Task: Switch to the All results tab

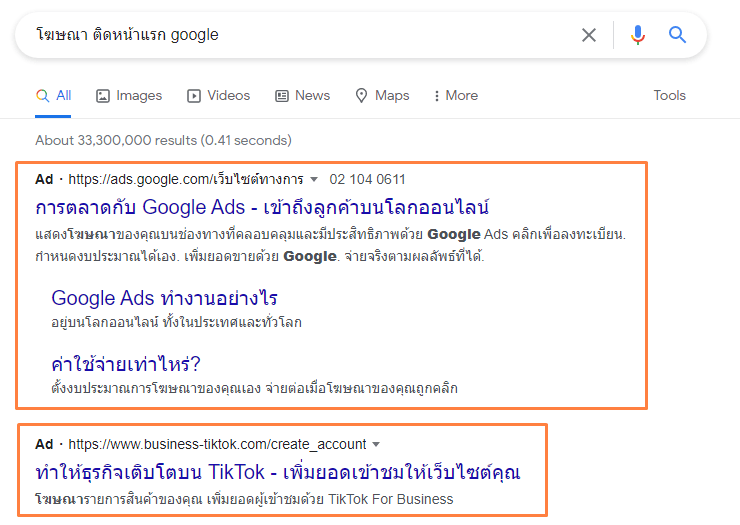Action: pyautogui.click(x=53, y=96)
